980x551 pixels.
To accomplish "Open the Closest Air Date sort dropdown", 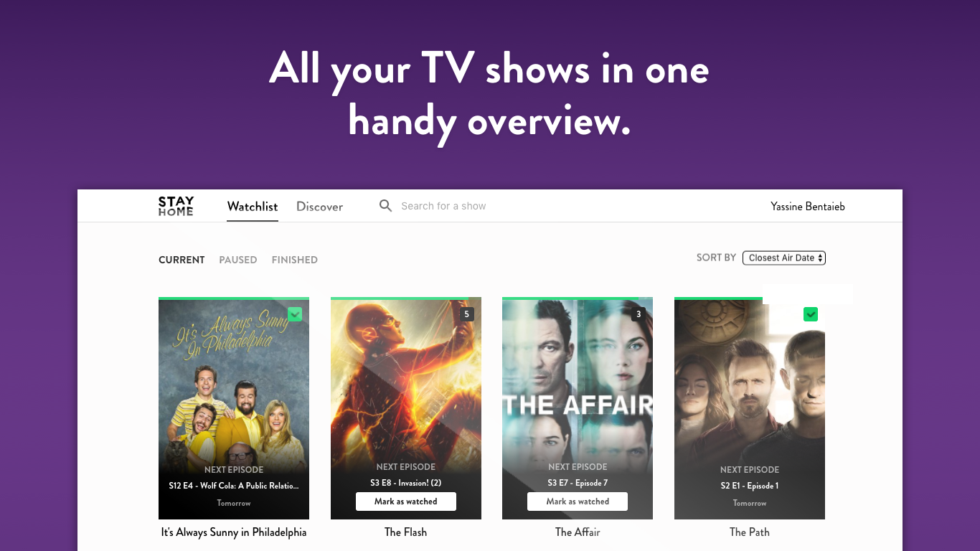I will 784,258.
